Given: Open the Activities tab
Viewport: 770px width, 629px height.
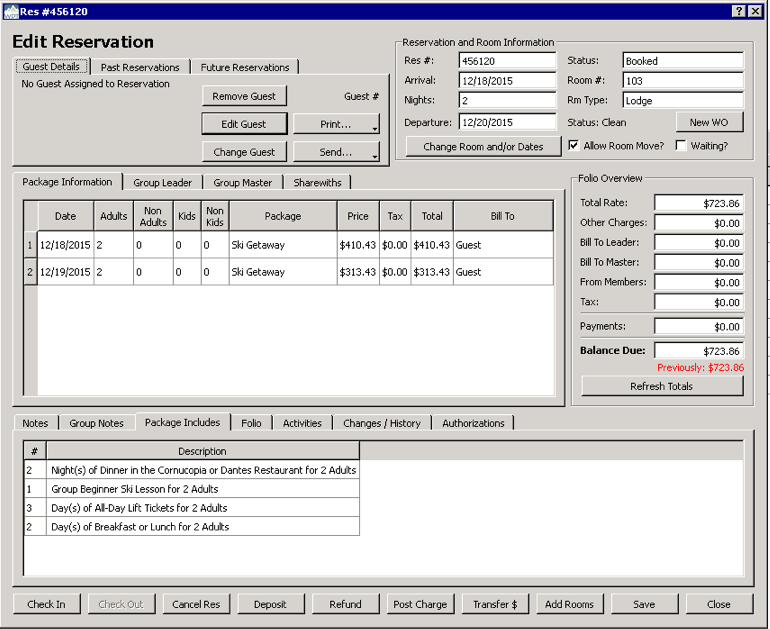Looking at the screenshot, I should (302, 423).
